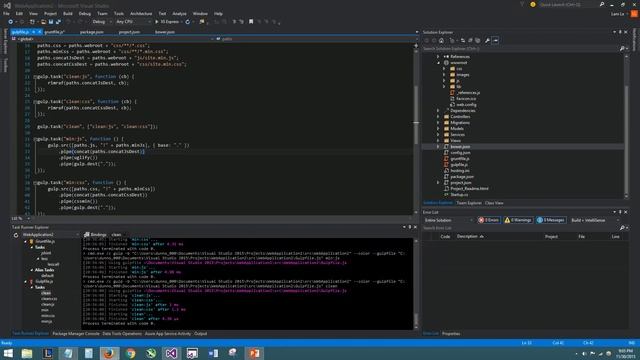Select the min:css task in Task Runner
Screen dimensions: 640x360
pyautogui.click(x=48, y=316)
